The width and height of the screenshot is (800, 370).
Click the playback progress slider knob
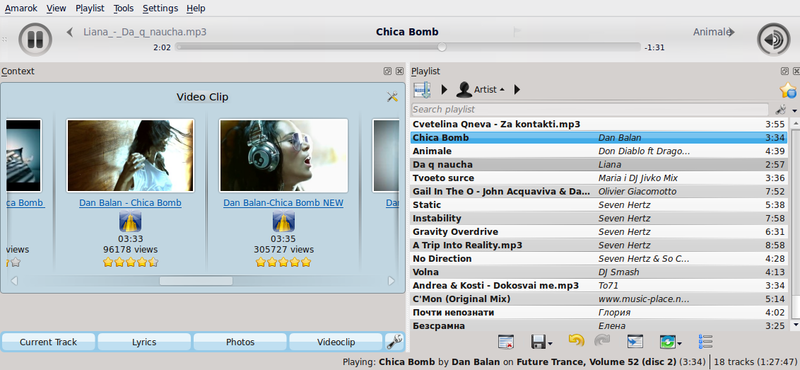[442, 47]
